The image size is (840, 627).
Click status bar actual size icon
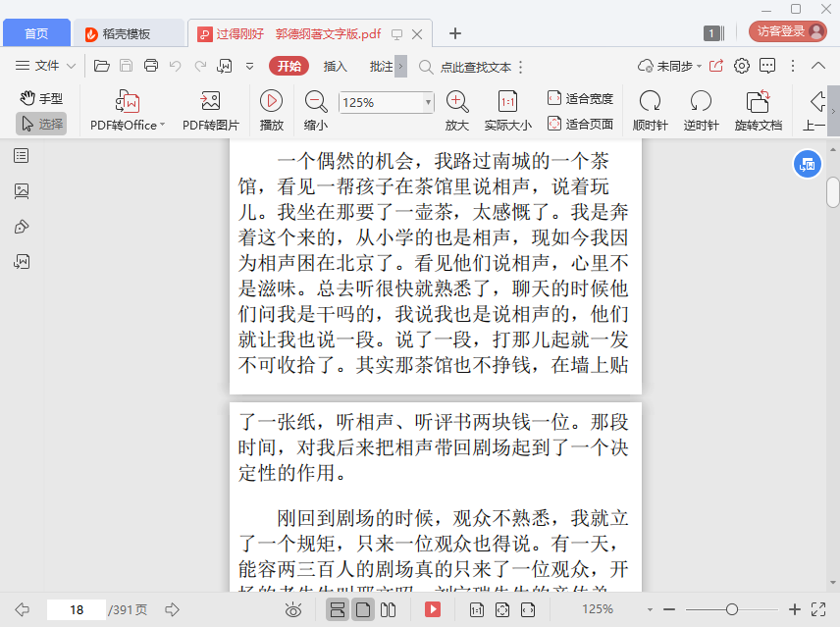pos(476,610)
